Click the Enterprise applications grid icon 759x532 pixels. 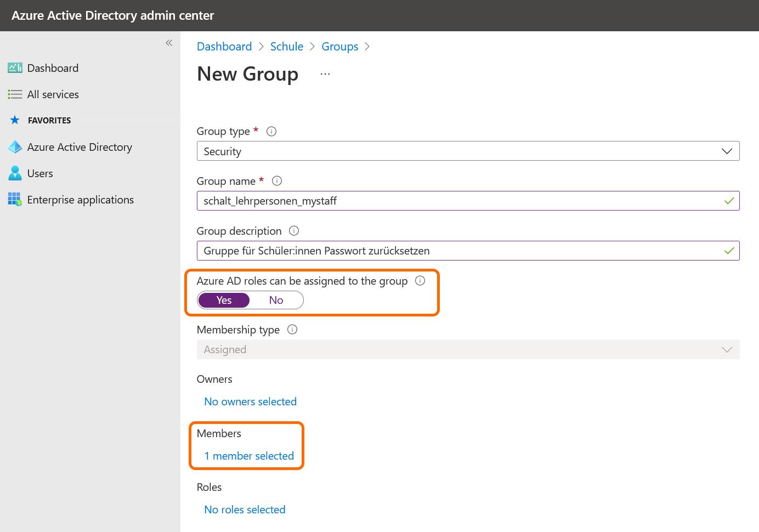(15, 200)
